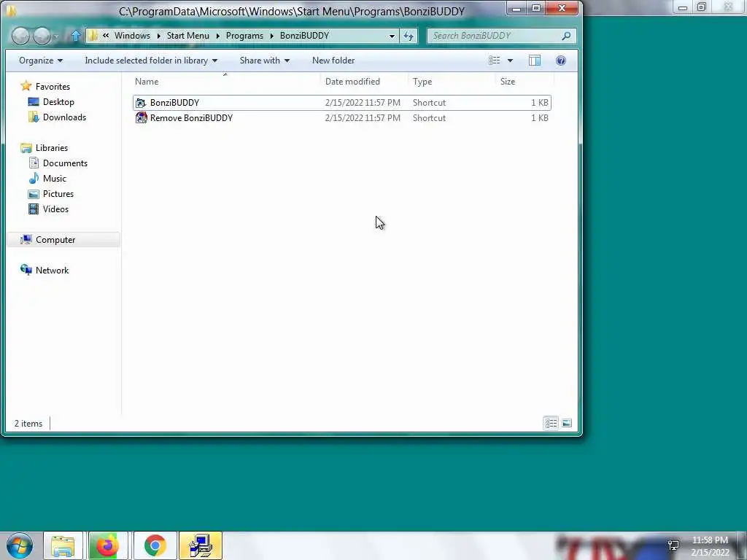Click the Pictures library icon
The image size is (747, 560).
34,194
